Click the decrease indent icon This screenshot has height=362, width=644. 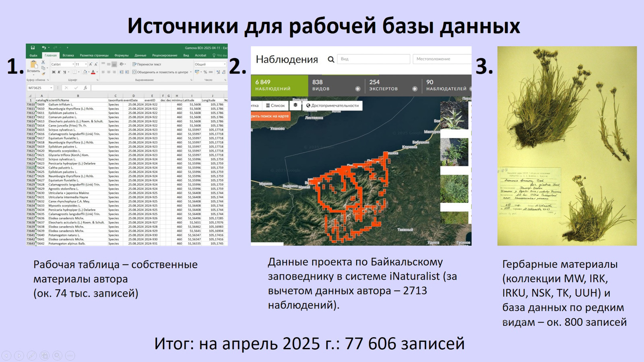[x=122, y=72]
